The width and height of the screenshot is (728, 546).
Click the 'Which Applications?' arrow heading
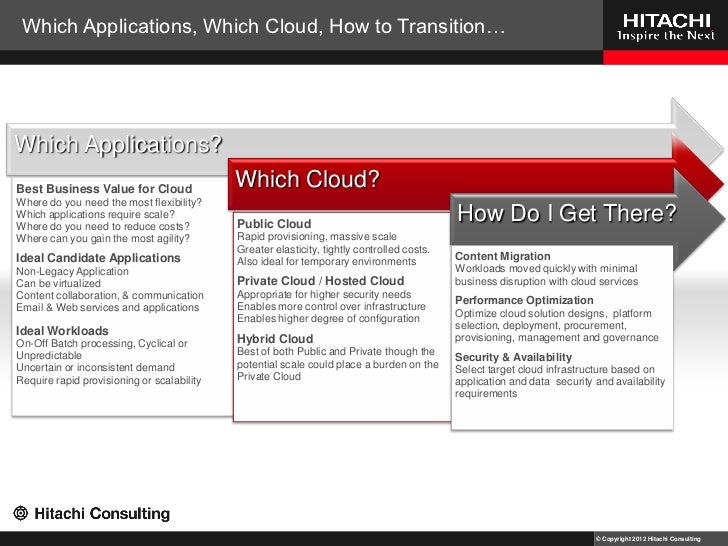pyautogui.click(x=119, y=144)
